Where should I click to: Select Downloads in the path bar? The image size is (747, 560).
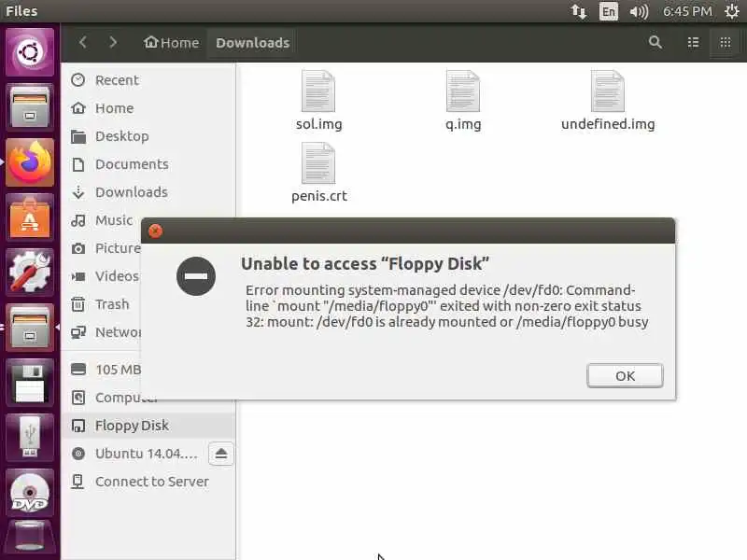[x=252, y=43]
